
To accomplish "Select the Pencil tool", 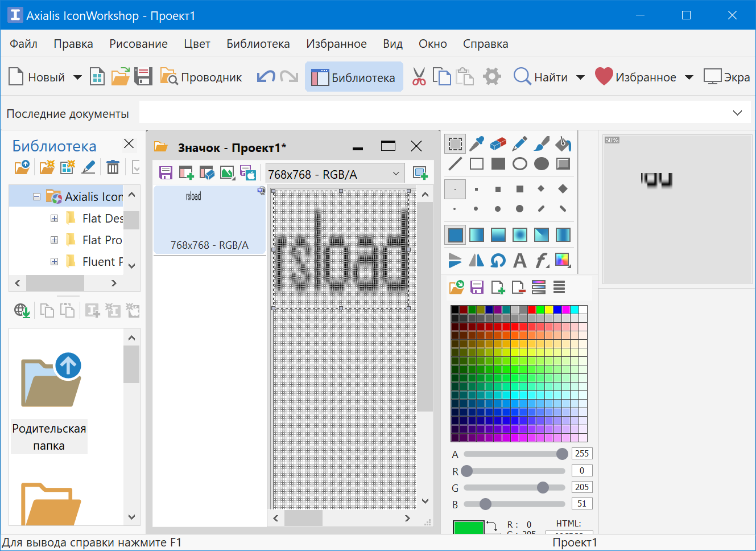I will point(519,143).
